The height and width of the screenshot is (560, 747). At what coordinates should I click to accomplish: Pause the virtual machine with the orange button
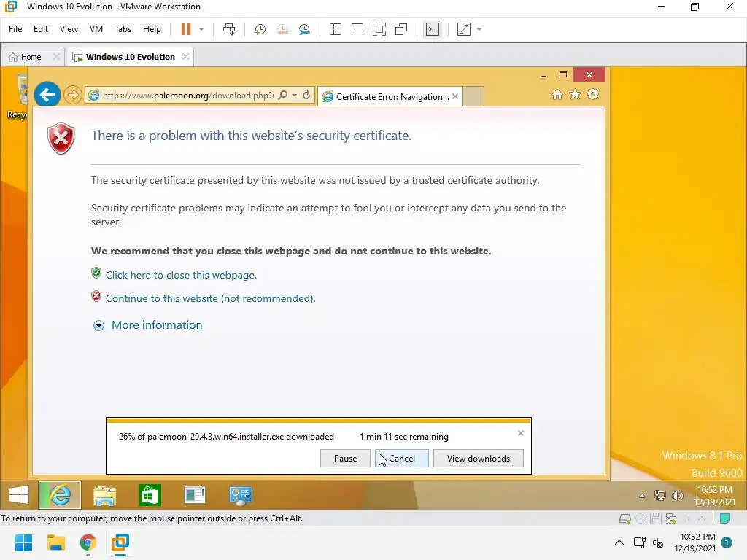[x=186, y=29]
